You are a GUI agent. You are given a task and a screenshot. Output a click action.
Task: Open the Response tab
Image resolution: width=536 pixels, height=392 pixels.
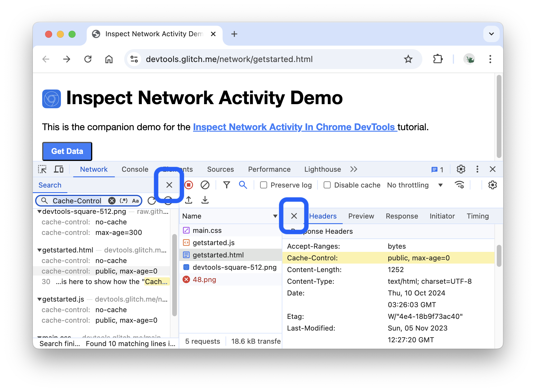402,216
